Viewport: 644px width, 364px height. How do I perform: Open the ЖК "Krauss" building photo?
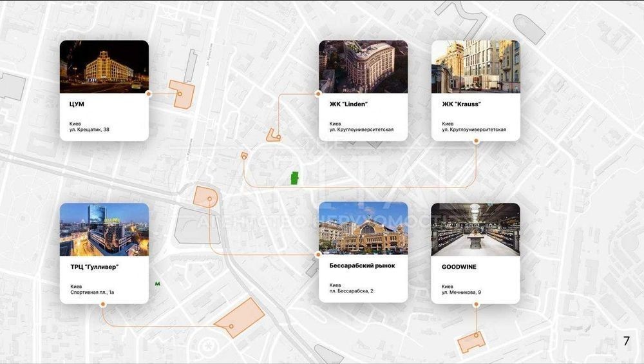pyautogui.click(x=476, y=66)
